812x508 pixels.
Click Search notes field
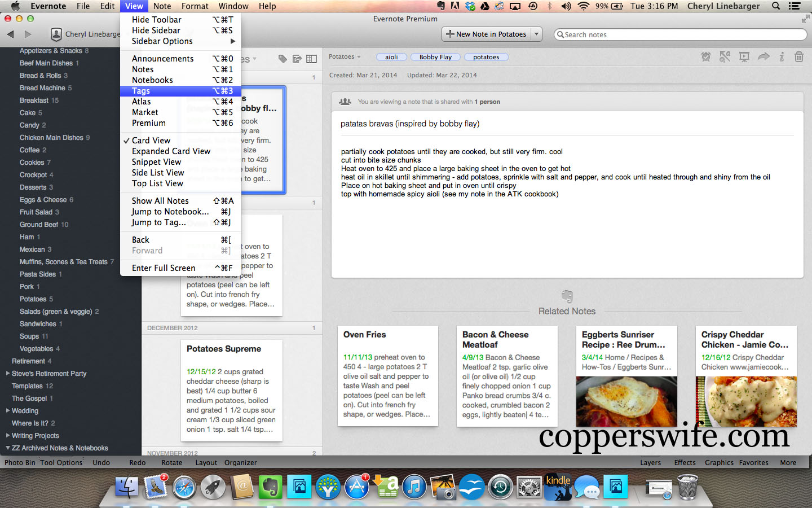point(681,34)
